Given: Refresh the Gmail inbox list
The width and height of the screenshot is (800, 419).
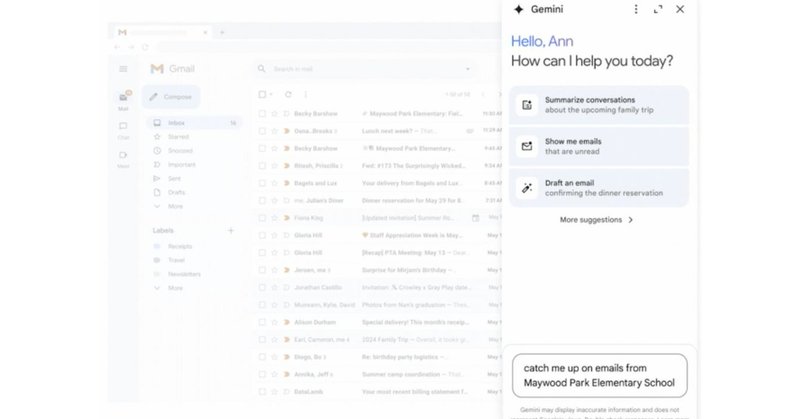Looking at the screenshot, I should click(x=288, y=94).
